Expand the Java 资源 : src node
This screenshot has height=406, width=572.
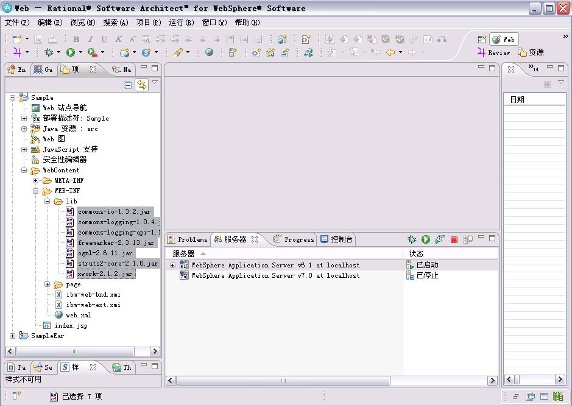pyautogui.click(x=24, y=129)
